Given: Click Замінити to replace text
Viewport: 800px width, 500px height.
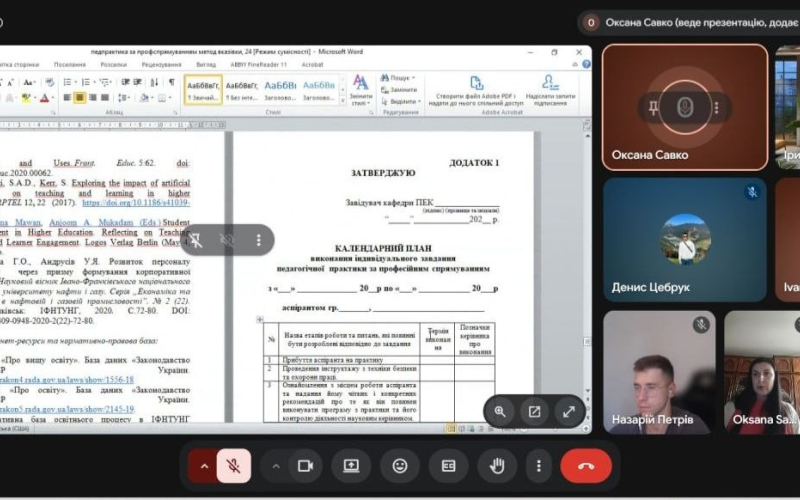Looking at the screenshot, I should (x=399, y=90).
